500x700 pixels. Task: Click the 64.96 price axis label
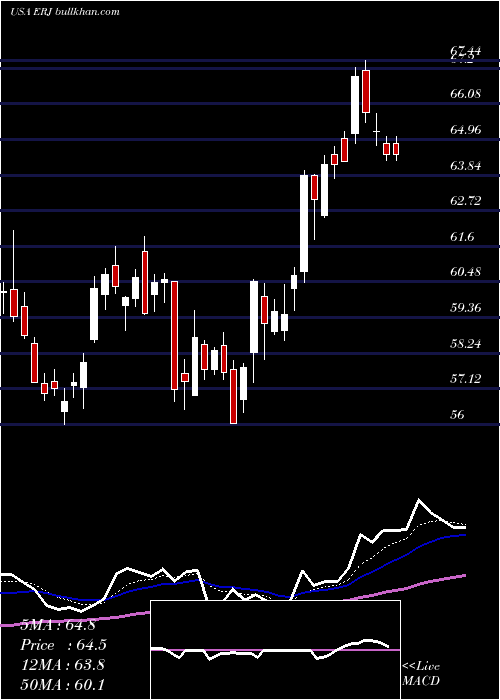click(466, 130)
